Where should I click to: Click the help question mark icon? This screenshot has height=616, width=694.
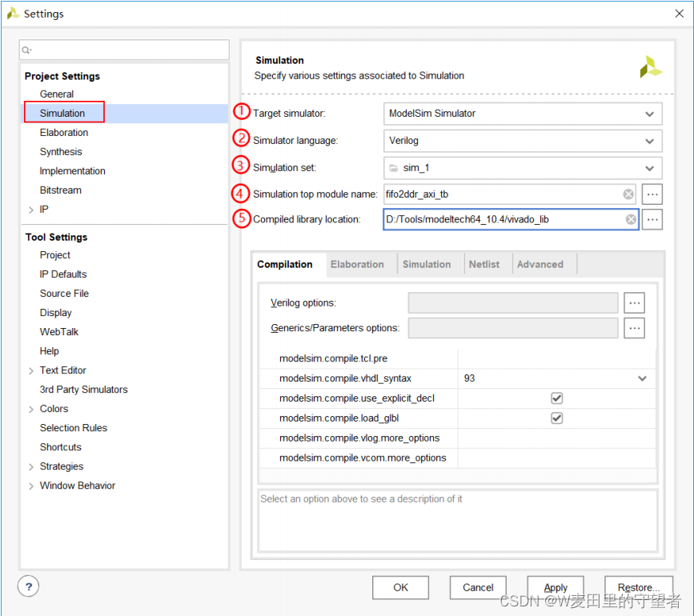click(x=28, y=586)
